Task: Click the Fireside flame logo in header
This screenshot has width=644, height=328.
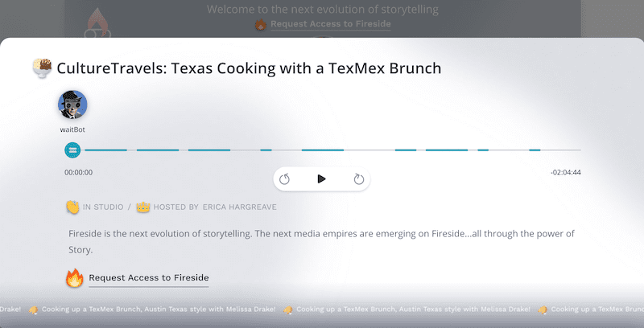Action: (97, 23)
